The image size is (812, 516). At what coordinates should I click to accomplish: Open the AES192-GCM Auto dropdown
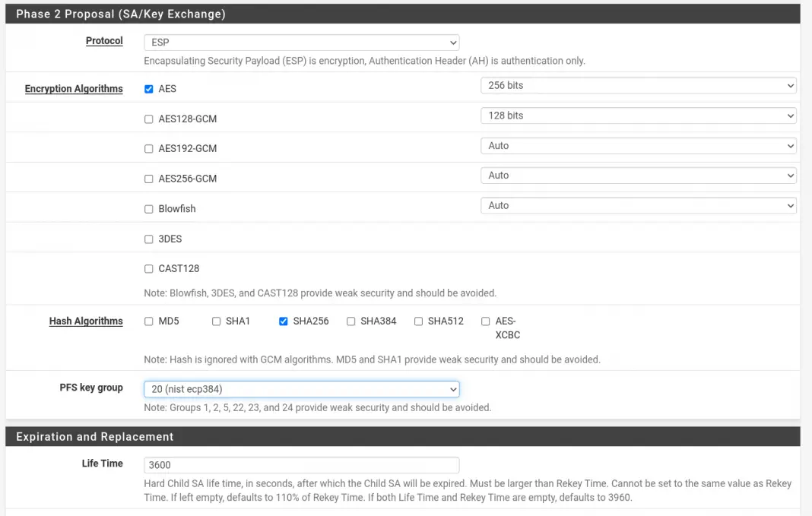pyautogui.click(x=637, y=145)
